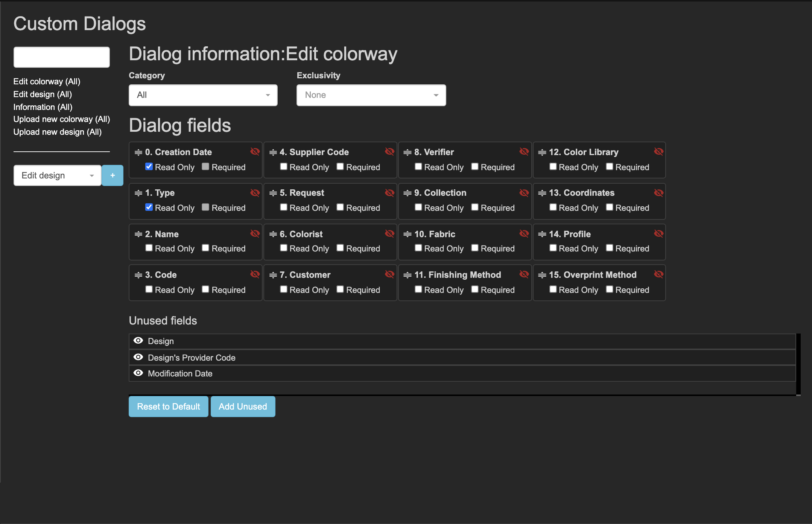Uncheck Read Only for Creation Date

(x=149, y=167)
